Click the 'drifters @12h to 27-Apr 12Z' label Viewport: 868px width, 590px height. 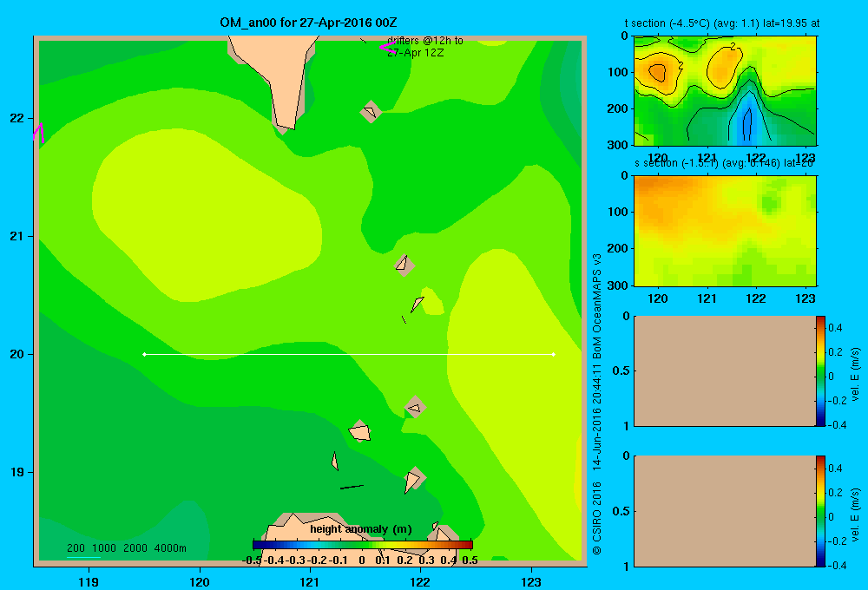click(x=425, y=47)
